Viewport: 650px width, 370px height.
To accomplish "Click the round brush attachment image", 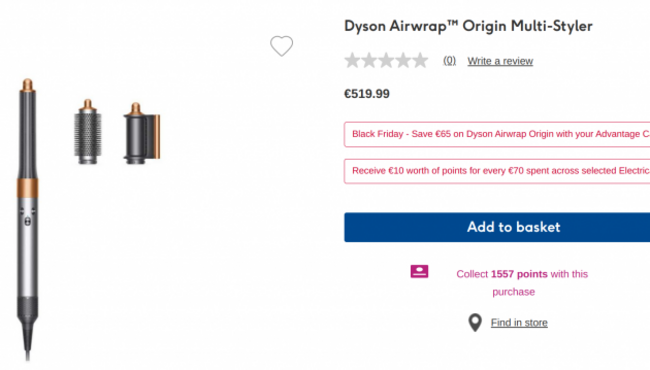I will point(87,132).
